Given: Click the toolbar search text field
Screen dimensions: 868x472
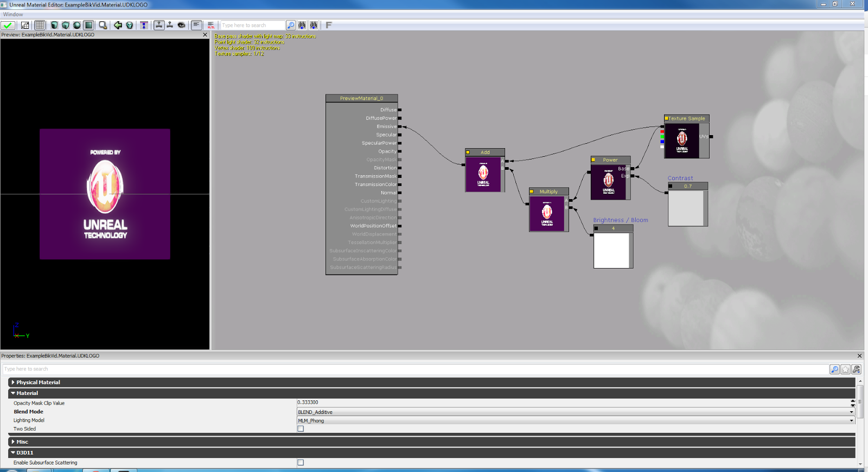Looking at the screenshot, I should tap(252, 25).
